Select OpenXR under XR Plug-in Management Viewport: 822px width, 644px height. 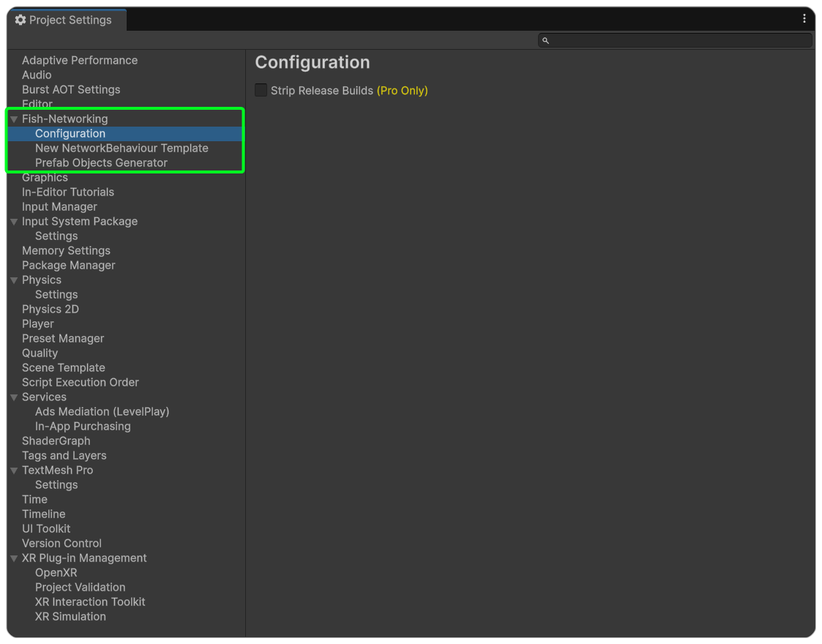click(x=56, y=572)
